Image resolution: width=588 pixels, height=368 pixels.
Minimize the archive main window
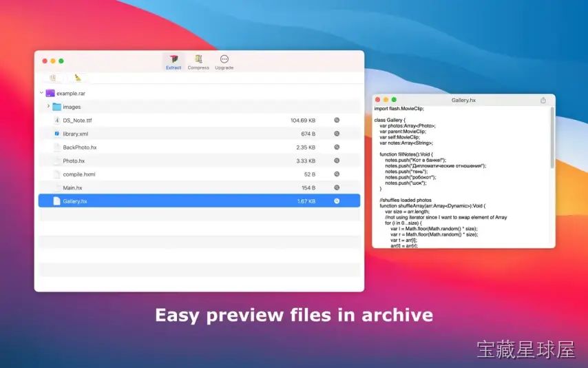(53, 61)
